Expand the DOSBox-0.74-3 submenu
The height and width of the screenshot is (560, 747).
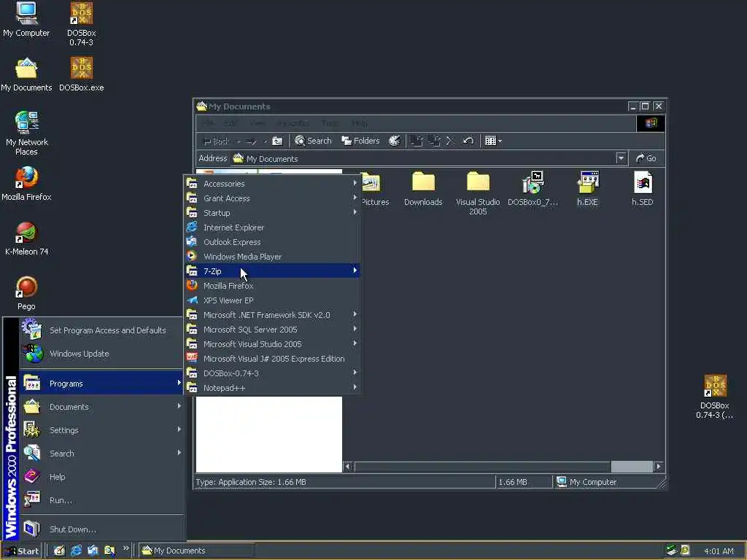[272, 373]
